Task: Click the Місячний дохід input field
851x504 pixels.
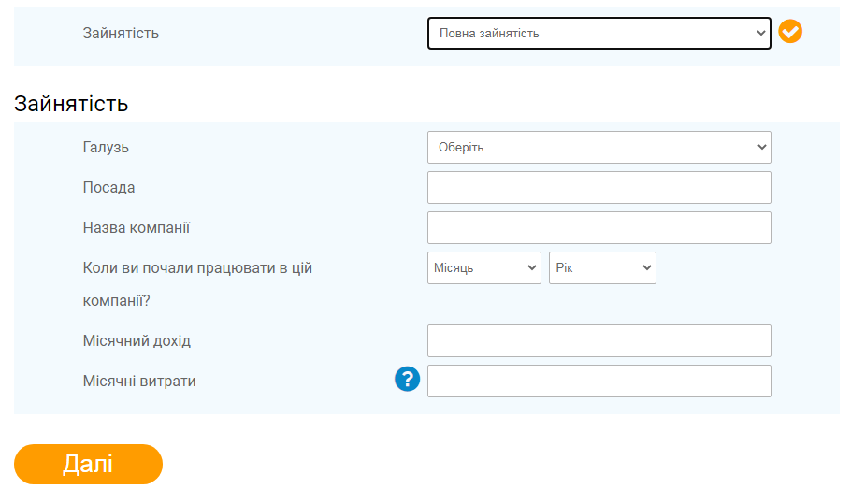Action: pos(599,340)
